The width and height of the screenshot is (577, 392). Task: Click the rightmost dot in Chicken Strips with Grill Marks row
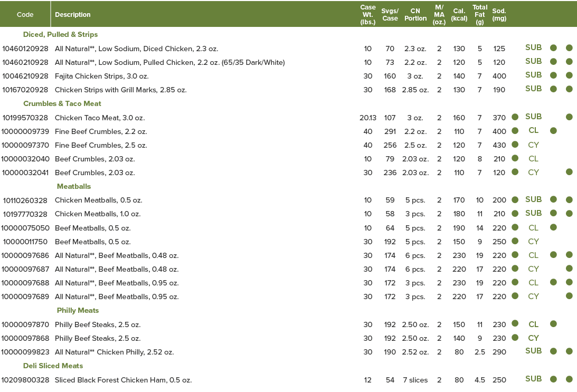point(569,89)
